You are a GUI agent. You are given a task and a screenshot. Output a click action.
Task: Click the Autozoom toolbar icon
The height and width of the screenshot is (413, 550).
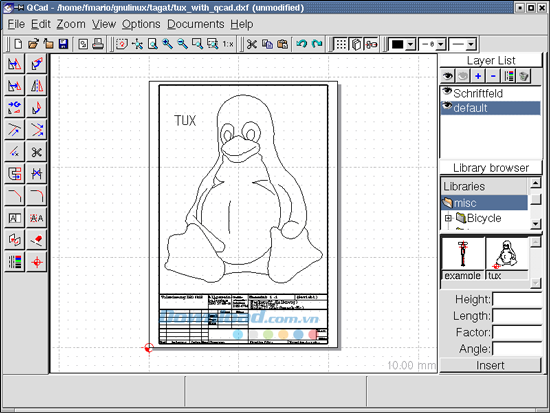point(137,44)
